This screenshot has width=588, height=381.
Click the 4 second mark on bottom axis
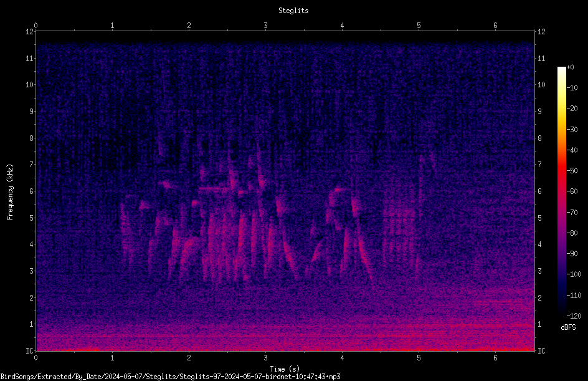coord(342,358)
